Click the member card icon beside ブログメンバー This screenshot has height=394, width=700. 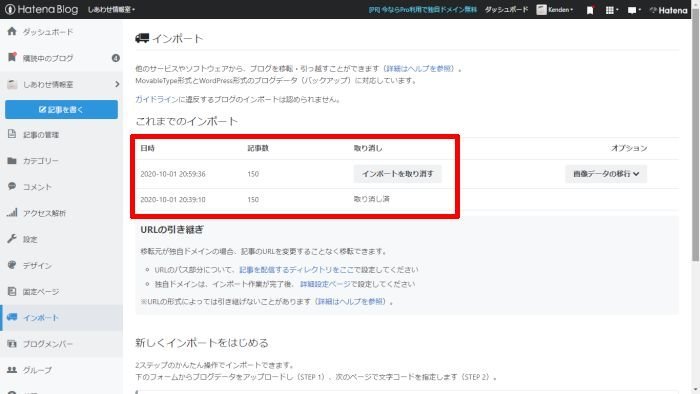coord(12,344)
